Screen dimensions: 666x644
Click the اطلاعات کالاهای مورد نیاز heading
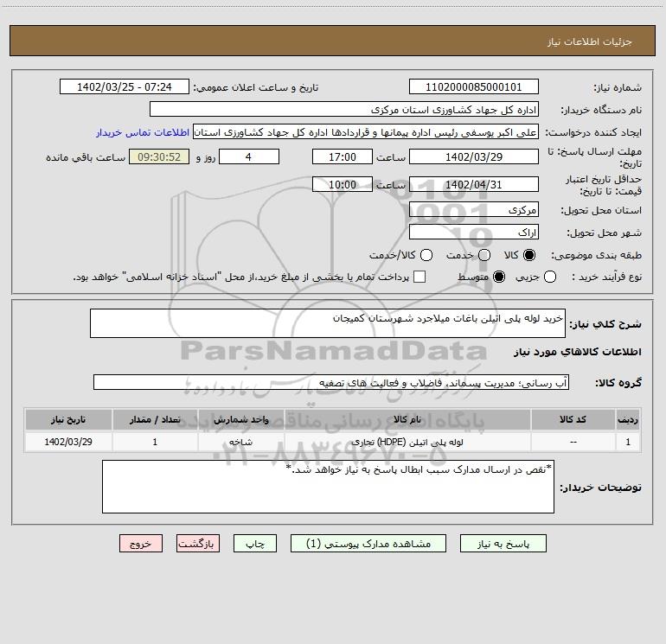pos(577,352)
